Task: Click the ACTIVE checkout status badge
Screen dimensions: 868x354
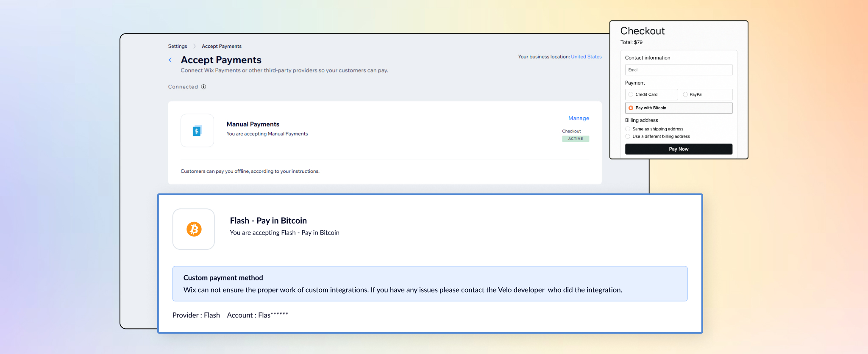Action: pyautogui.click(x=576, y=139)
